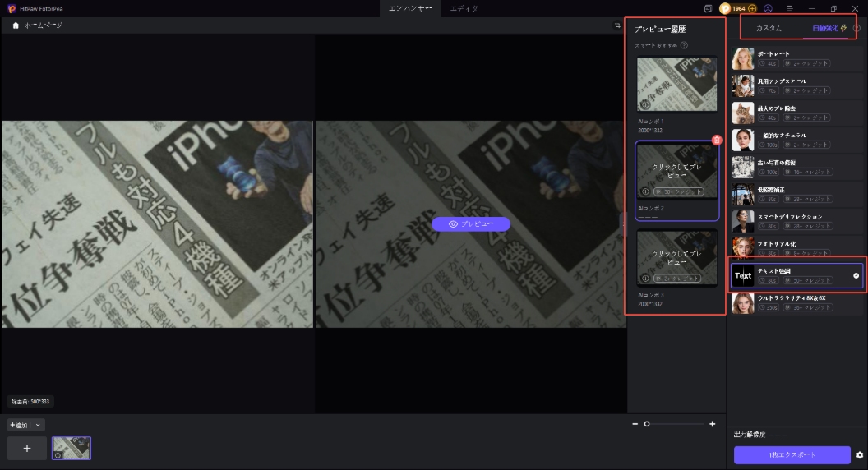
Task: Click the Text icon of テキスト強調 model
Action: [743, 275]
